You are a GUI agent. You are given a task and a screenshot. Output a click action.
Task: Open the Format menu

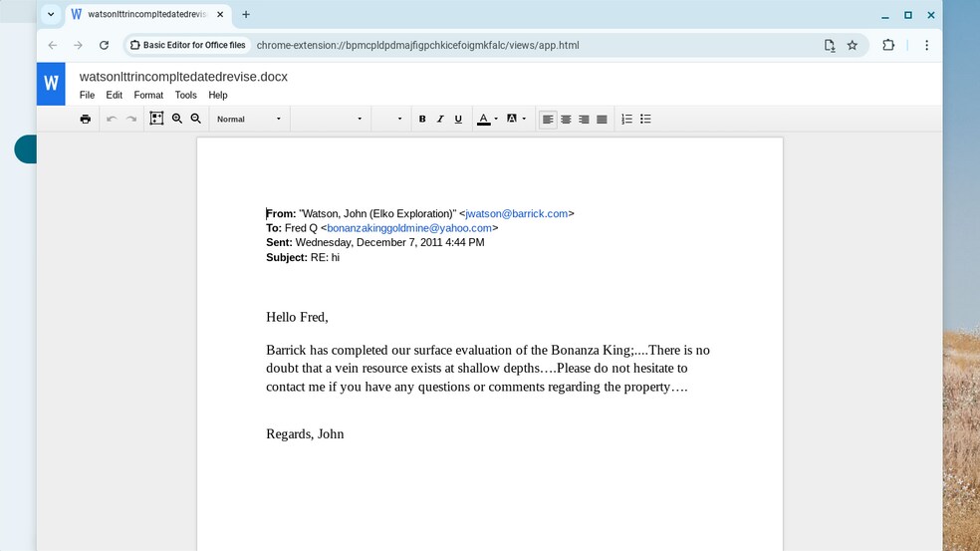pyautogui.click(x=148, y=95)
